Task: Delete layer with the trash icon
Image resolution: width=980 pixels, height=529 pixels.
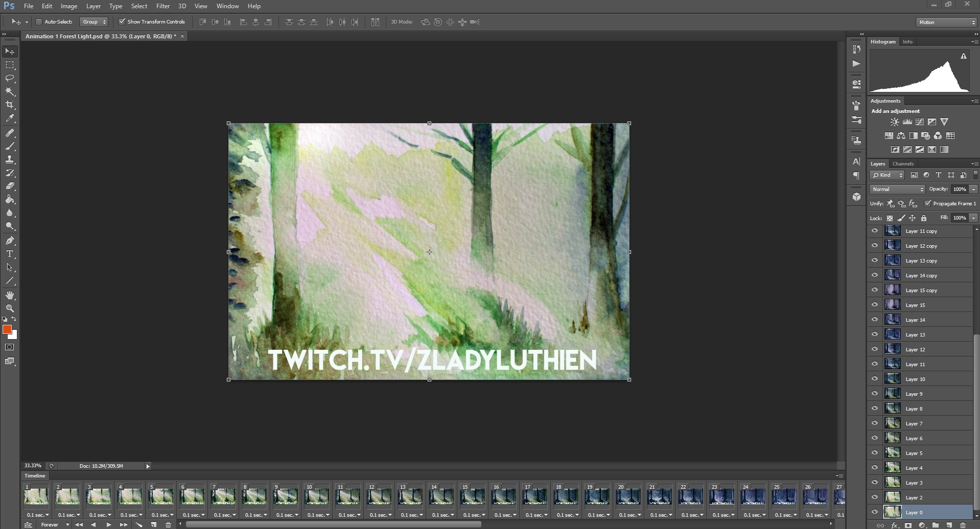Action: [x=963, y=525]
